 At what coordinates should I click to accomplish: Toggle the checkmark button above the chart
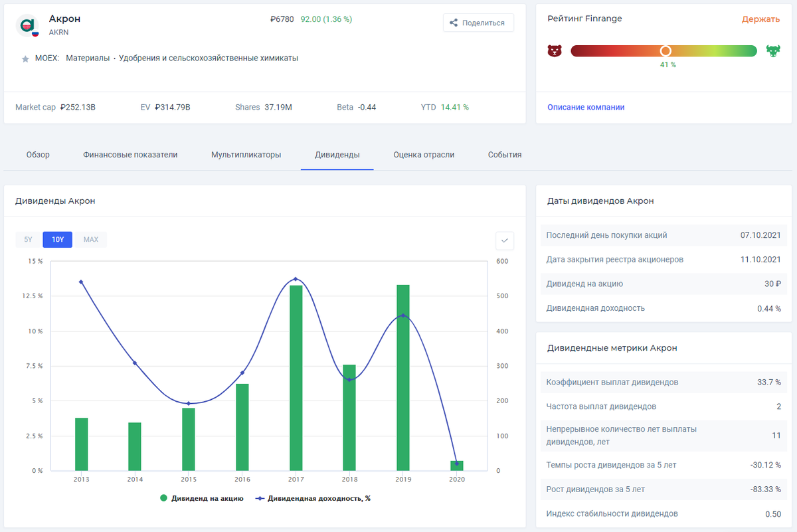click(505, 240)
